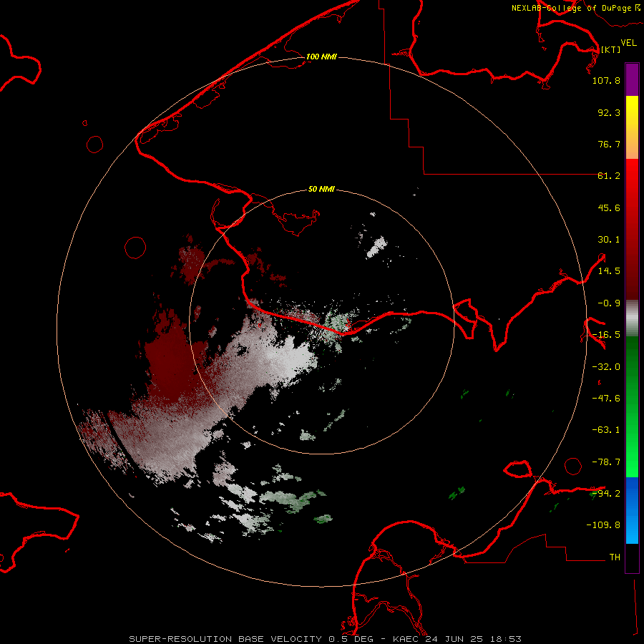
Task: Click the 100 NMI range ring label
Action: point(321,57)
